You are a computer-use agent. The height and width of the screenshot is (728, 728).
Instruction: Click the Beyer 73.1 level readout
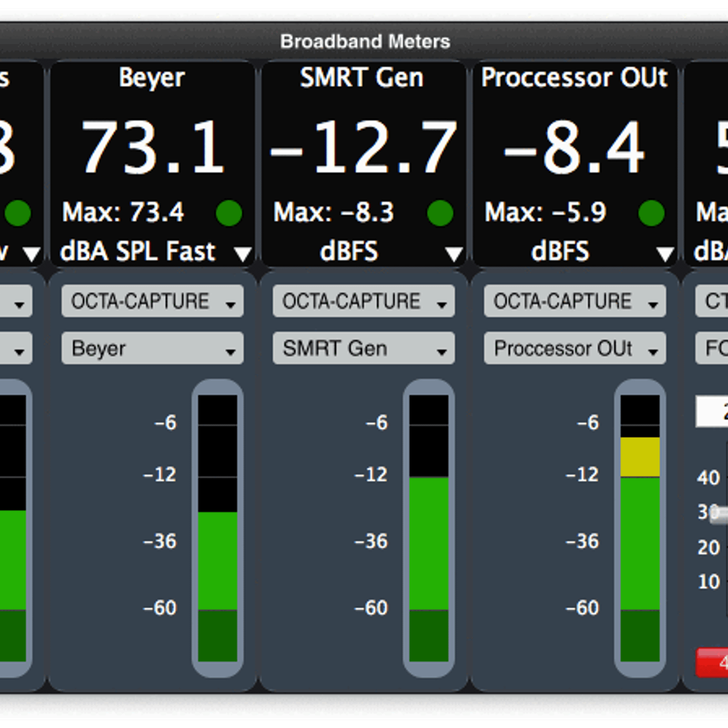coord(152,148)
